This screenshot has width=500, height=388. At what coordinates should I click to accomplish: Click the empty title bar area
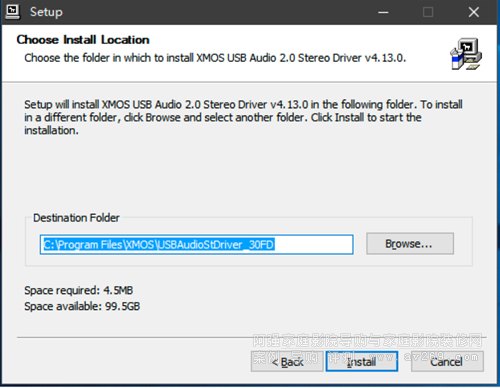click(217, 12)
